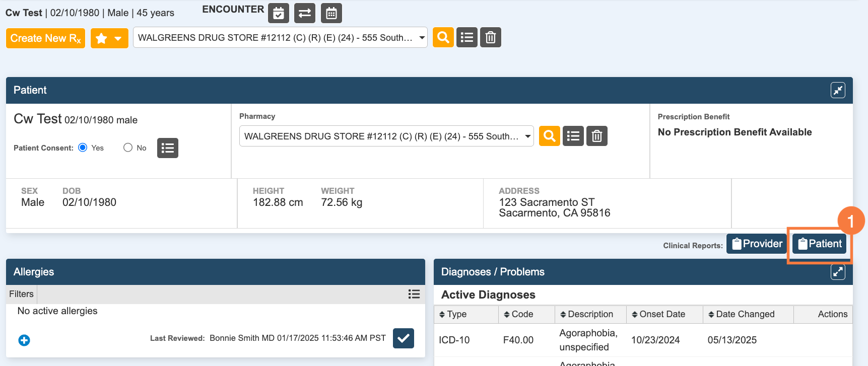This screenshot has height=366, width=868.
Task: Mark allergies as reviewed with the checkmark
Action: (403, 338)
